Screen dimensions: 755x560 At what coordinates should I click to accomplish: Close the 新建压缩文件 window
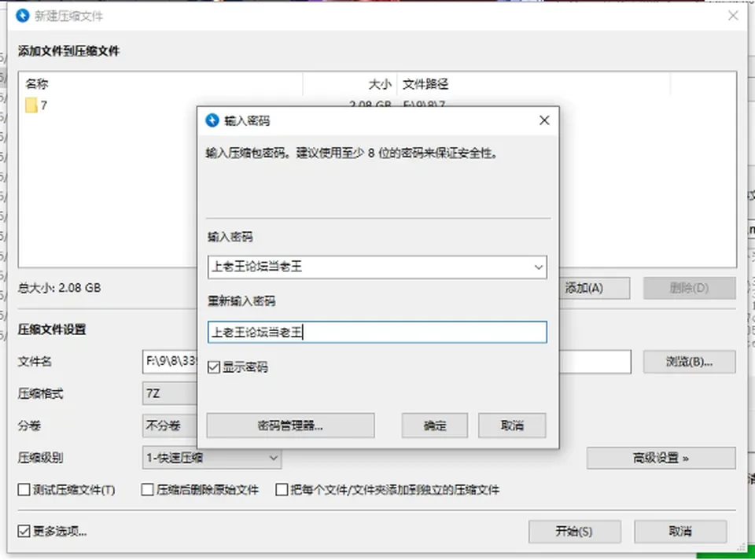[733, 16]
